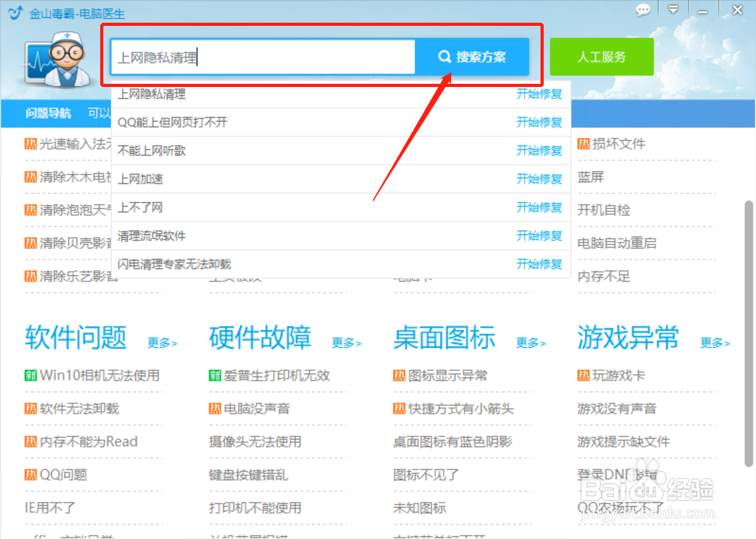Start repair for 不能上网听歌
This screenshot has height=539, width=756.
coord(539,151)
